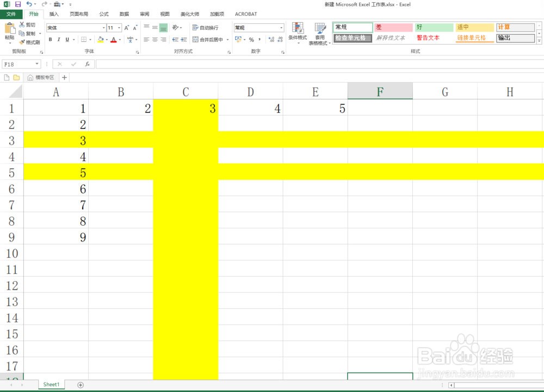Apply the 差 (Bad) cell style
The height and width of the screenshot is (392, 544).
point(393,27)
